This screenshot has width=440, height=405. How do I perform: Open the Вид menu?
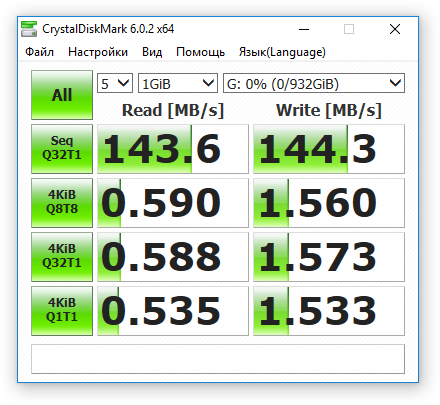[152, 52]
